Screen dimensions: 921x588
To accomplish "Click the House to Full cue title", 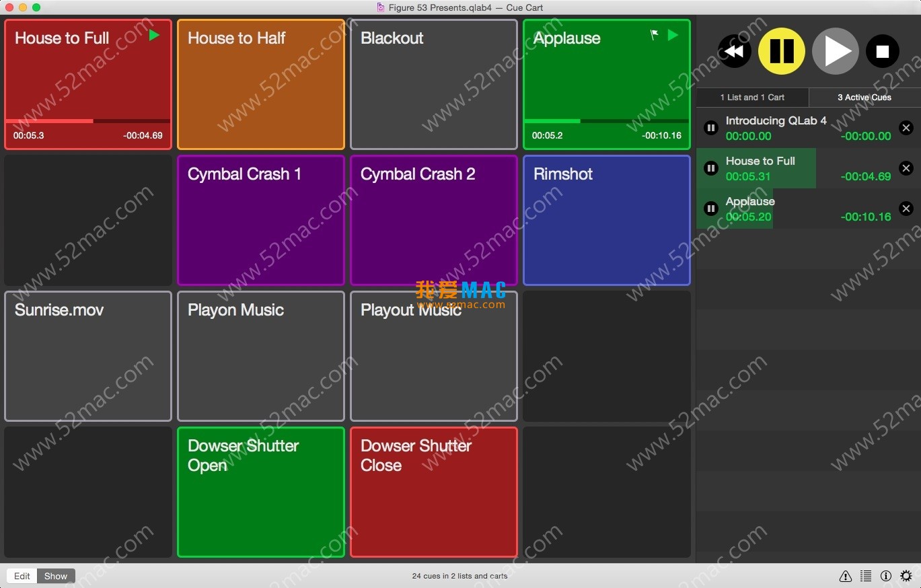I will coord(62,38).
